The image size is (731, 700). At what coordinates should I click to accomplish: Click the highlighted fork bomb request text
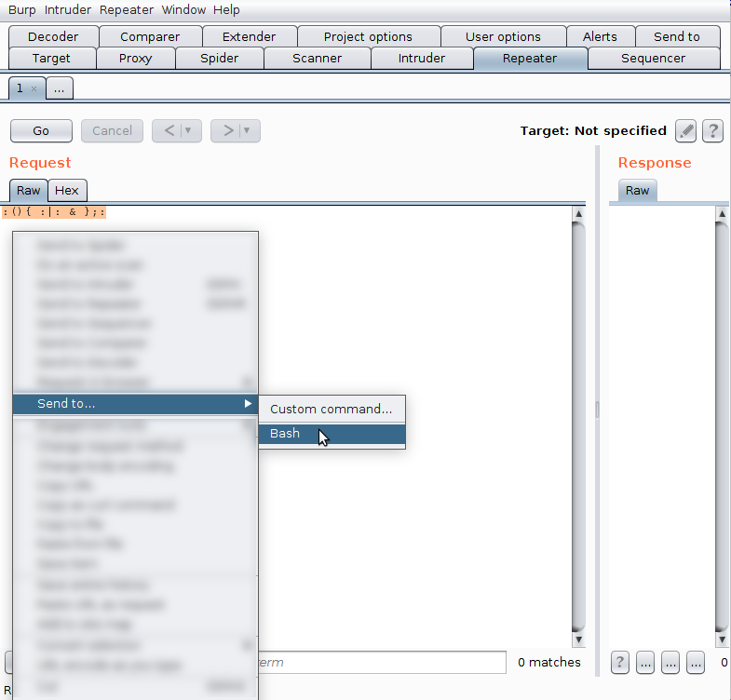(x=54, y=212)
